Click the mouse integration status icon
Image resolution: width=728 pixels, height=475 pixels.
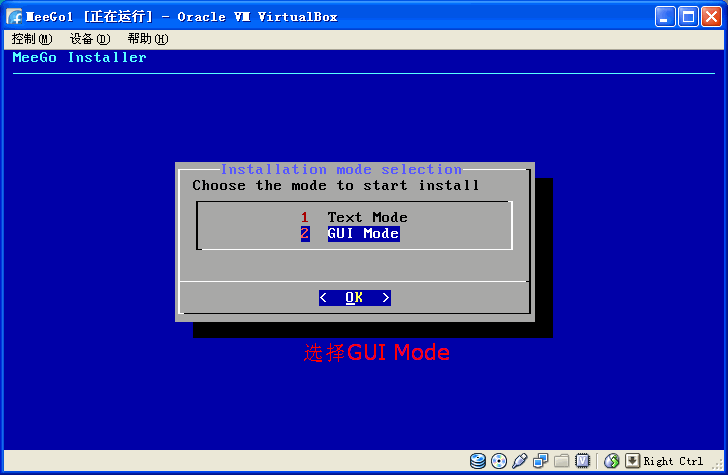[611, 461]
